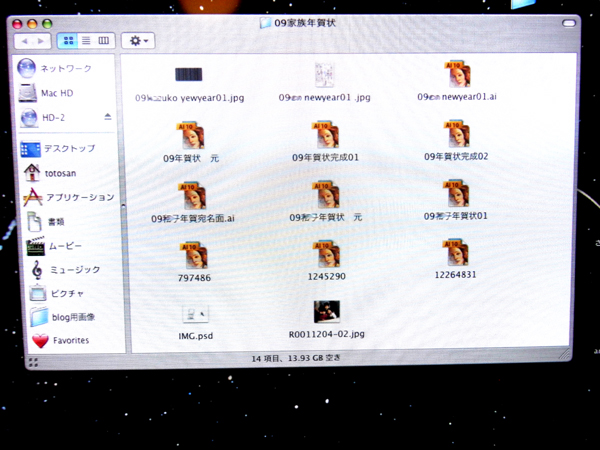The image size is (600, 450).
Task: Open the Favorites heart item
Action: (60, 340)
